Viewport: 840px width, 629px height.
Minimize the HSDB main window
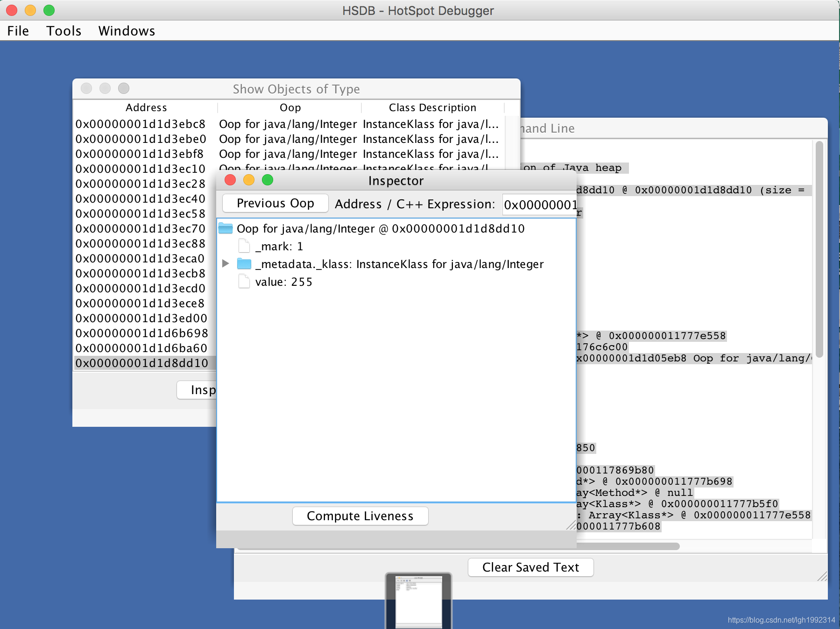click(x=30, y=10)
